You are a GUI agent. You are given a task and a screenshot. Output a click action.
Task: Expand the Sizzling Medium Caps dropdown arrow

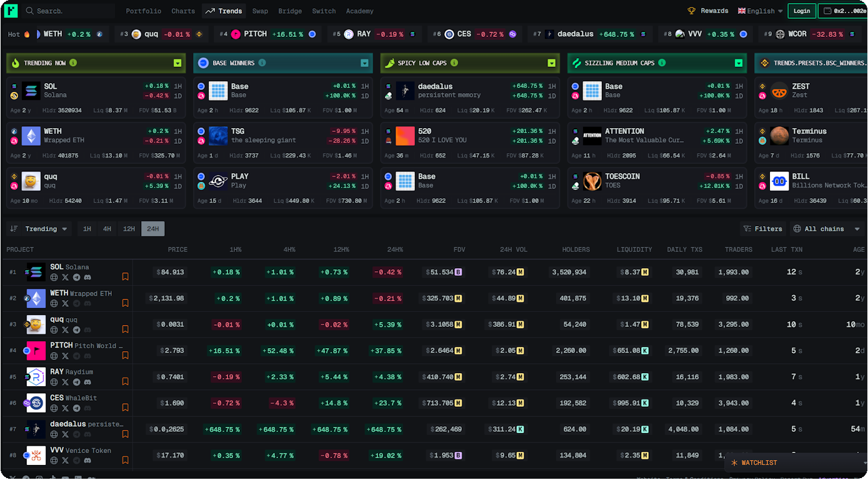739,63
